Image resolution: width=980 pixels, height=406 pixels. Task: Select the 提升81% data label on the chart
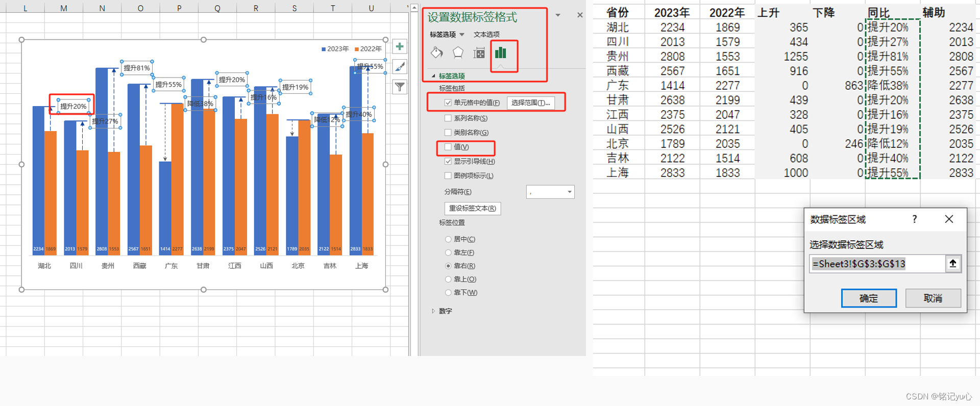coord(137,68)
